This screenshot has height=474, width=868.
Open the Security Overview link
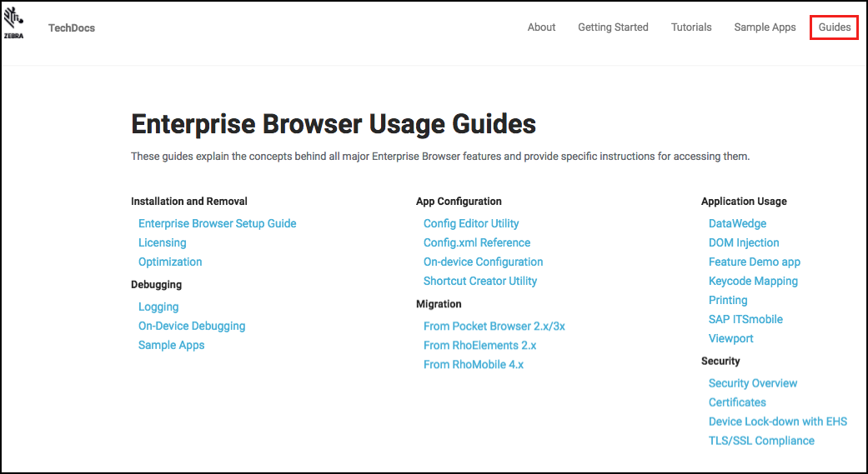(753, 383)
